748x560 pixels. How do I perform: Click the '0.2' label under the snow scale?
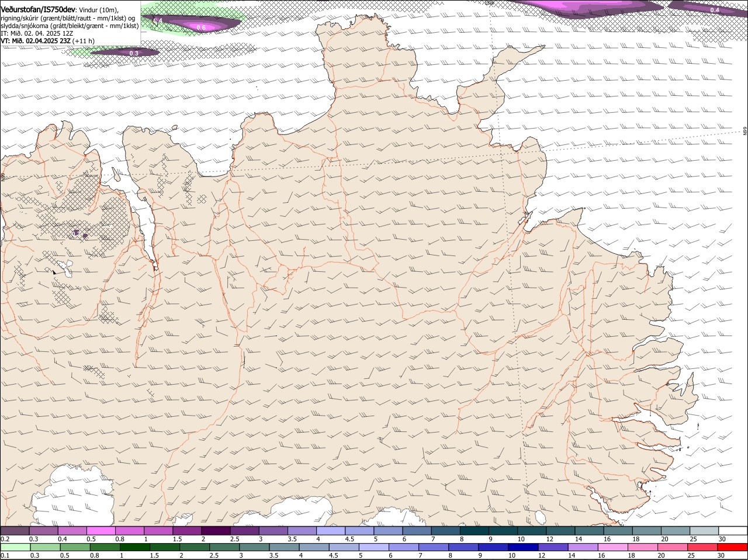point(5,538)
